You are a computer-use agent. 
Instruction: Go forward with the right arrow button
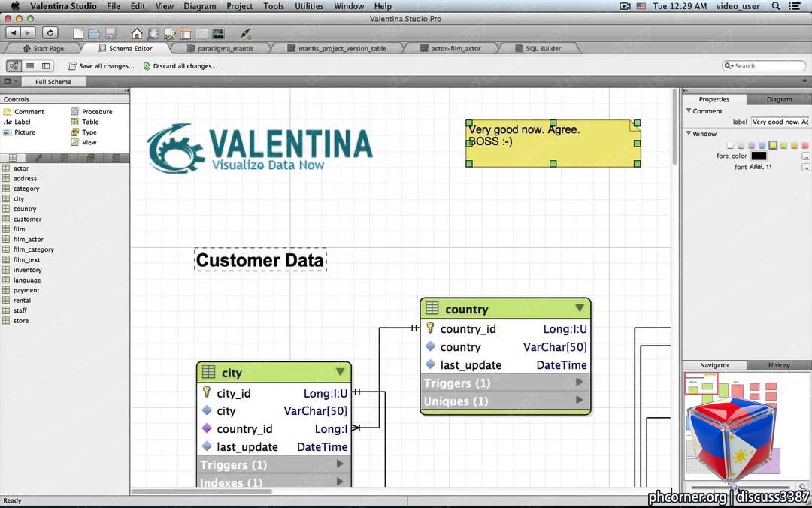tap(28, 32)
